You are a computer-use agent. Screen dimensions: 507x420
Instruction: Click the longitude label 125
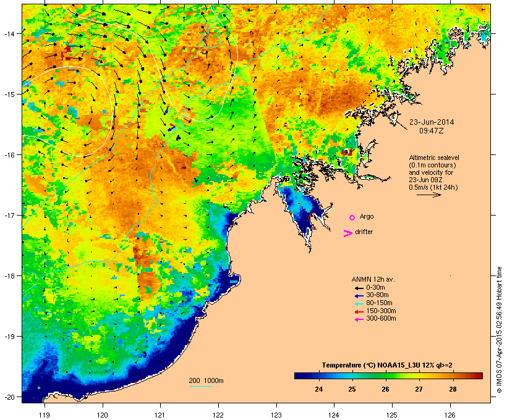(x=392, y=415)
